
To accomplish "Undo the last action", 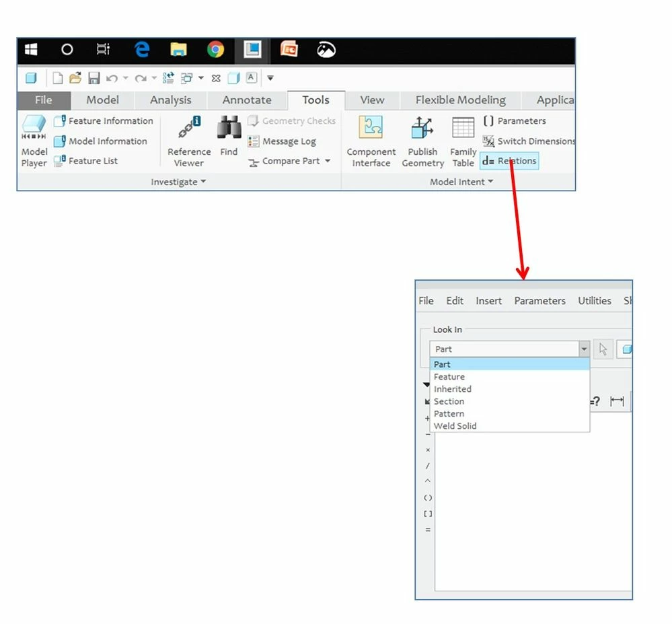I will tap(112, 78).
